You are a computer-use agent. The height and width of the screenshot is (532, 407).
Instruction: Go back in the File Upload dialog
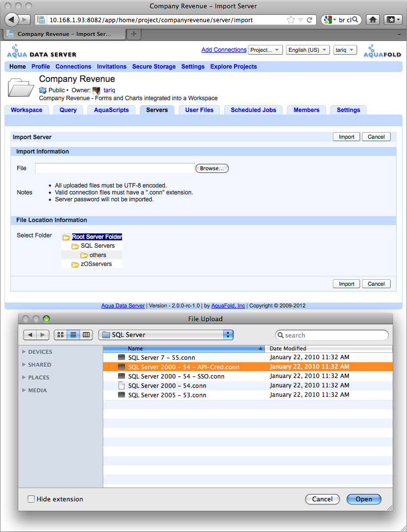[30, 335]
